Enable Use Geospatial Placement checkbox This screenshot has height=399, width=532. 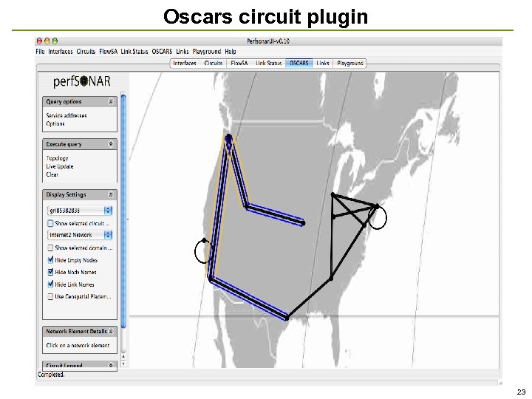(x=50, y=296)
